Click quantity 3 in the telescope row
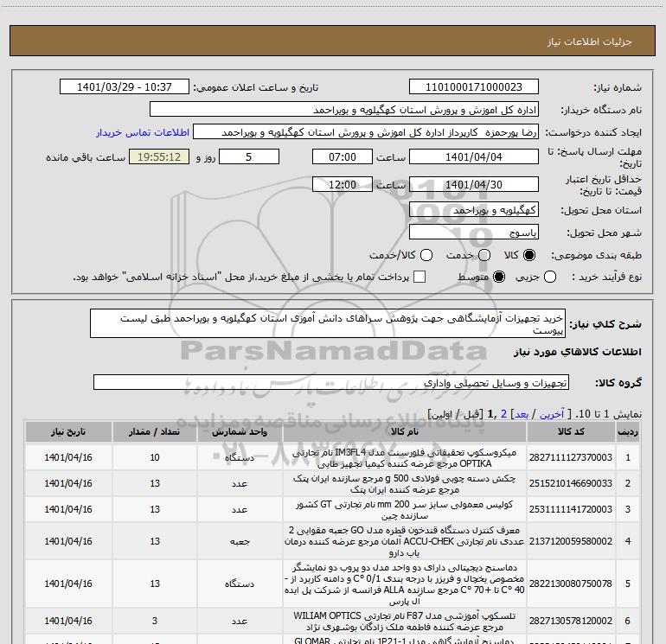 [155, 621]
